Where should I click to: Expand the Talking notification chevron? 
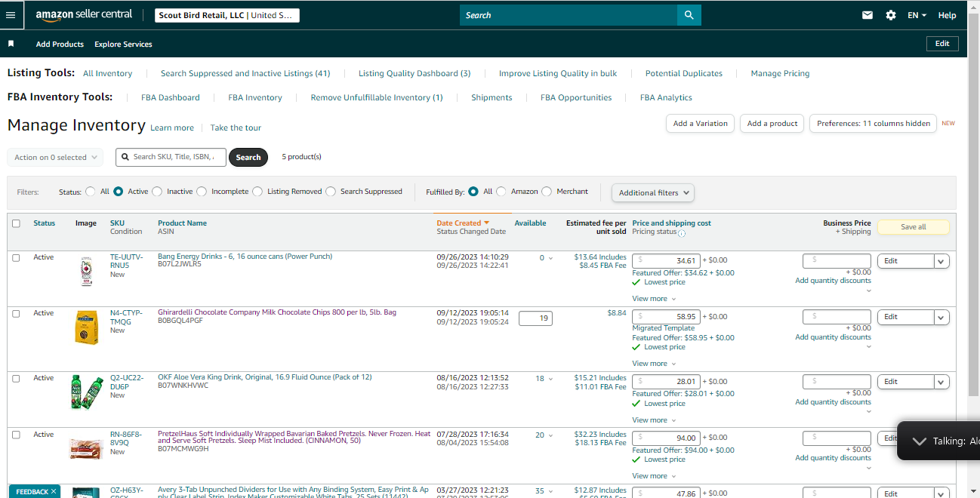919,441
